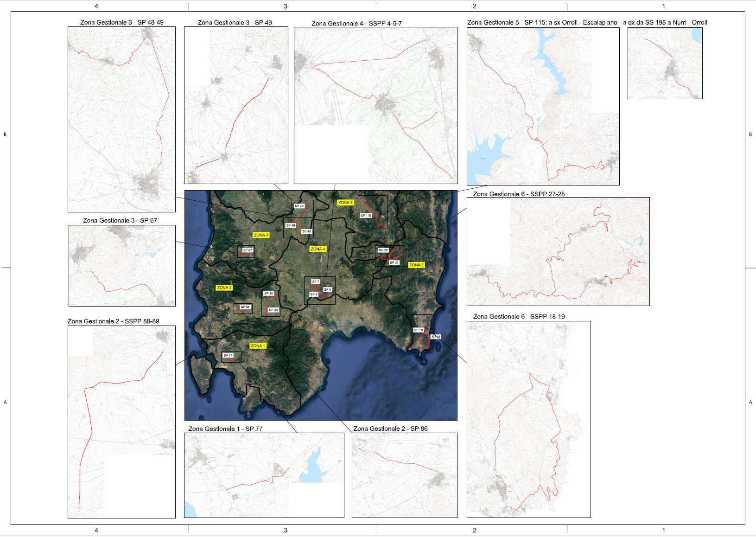Select the ZONA 4 label on satellite map
756x537 pixels.
pos(318,249)
